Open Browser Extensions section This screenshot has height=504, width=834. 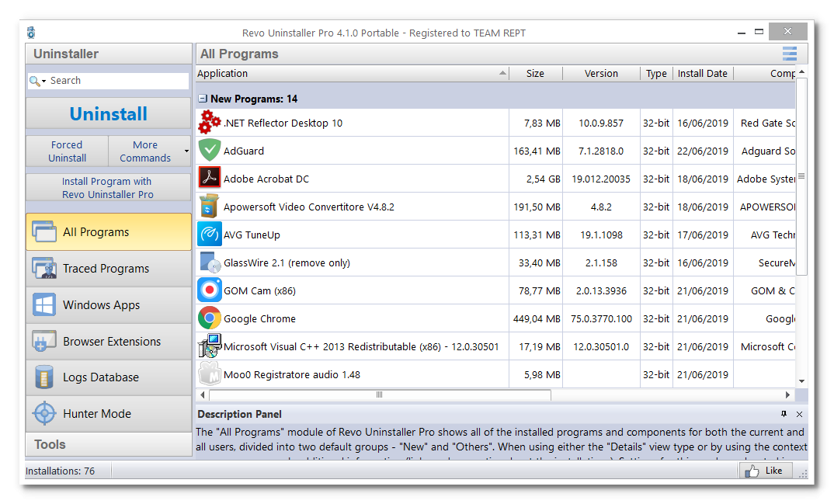point(109,342)
